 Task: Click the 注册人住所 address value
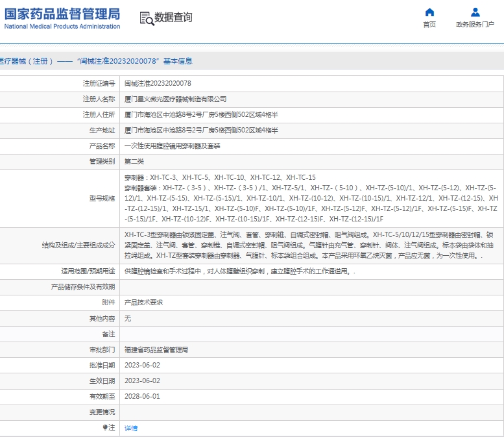tap(201, 114)
